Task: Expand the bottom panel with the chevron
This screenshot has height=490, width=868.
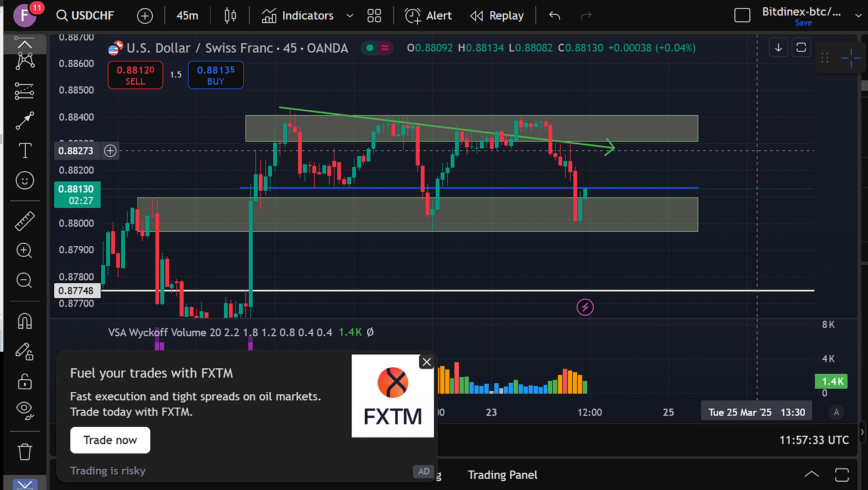Action: [x=812, y=475]
